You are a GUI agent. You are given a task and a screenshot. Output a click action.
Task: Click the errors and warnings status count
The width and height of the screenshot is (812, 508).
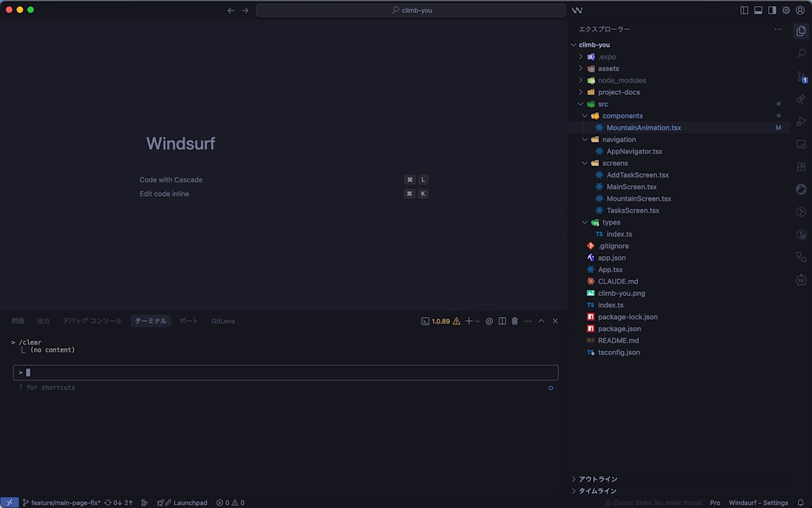point(230,503)
